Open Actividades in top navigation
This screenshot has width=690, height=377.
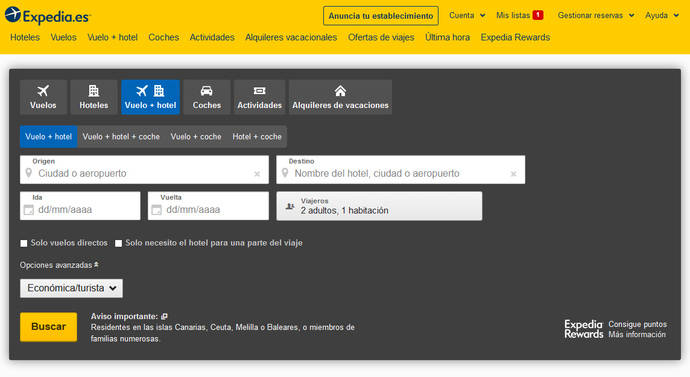212,37
